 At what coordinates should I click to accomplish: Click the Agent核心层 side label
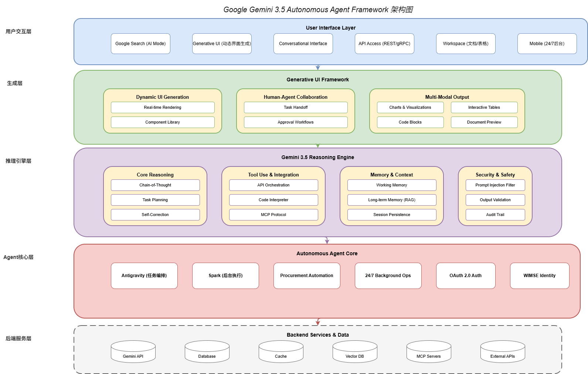point(18,257)
